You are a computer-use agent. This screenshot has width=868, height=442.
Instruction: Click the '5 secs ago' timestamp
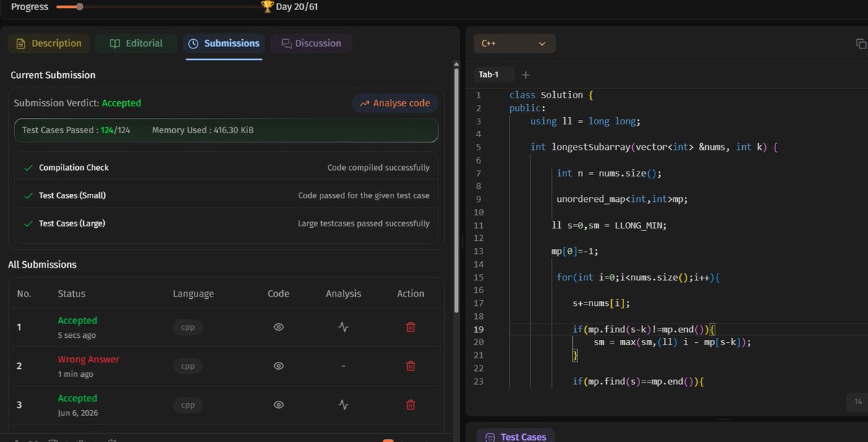click(77, 336)
